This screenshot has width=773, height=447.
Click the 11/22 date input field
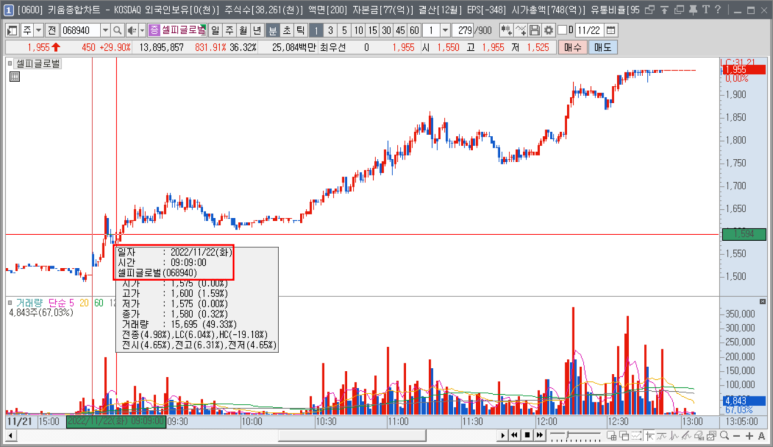pyautogui.click(x=589, y=31)
